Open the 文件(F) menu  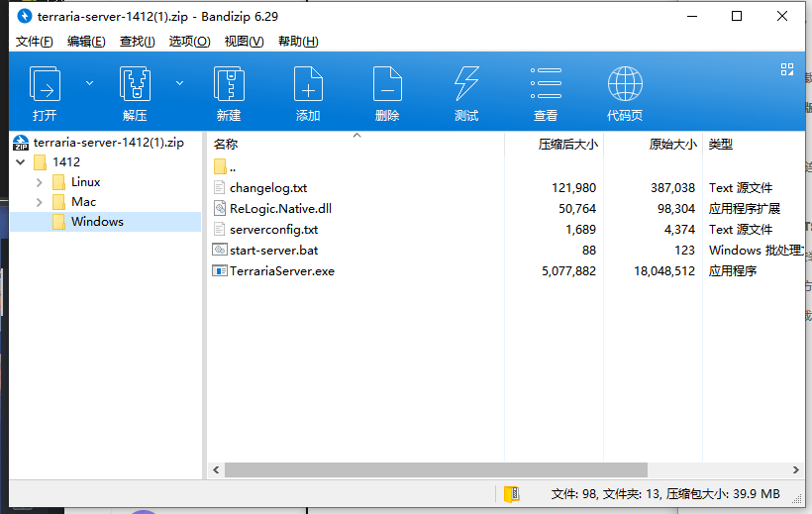[35, 42]
